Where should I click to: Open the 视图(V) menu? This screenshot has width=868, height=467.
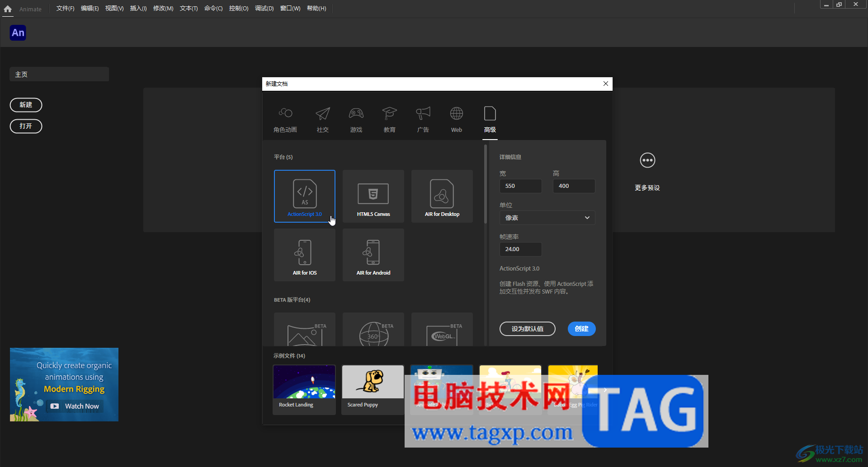coord(114,9)
